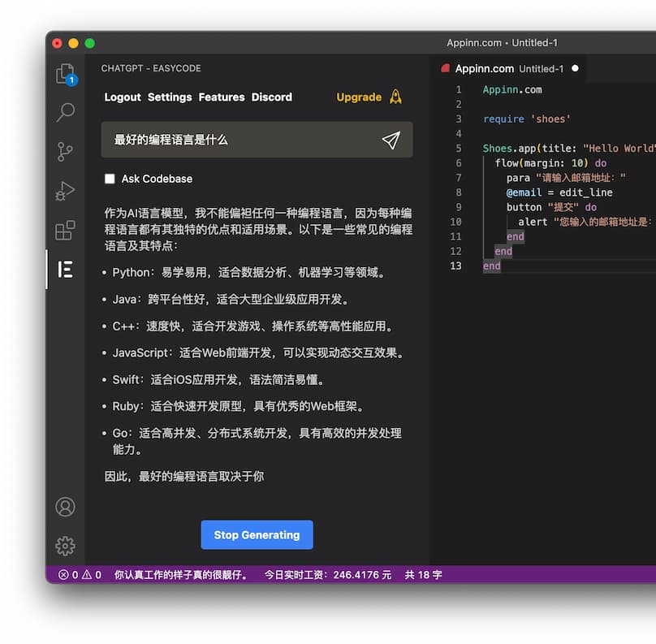
Task: Click the Swift bullet in the answer
Action: (x=214, y=380)
